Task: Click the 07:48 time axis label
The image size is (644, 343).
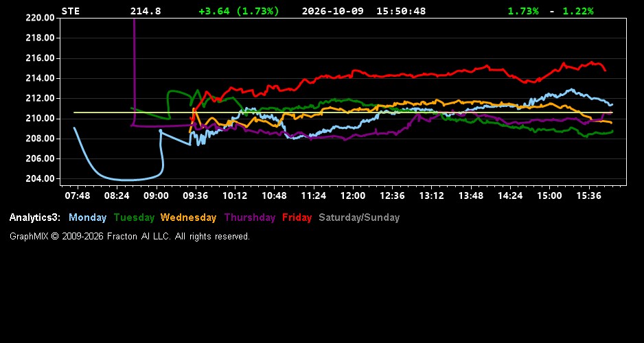Action: pyautogui.click(x=77, y=196)
